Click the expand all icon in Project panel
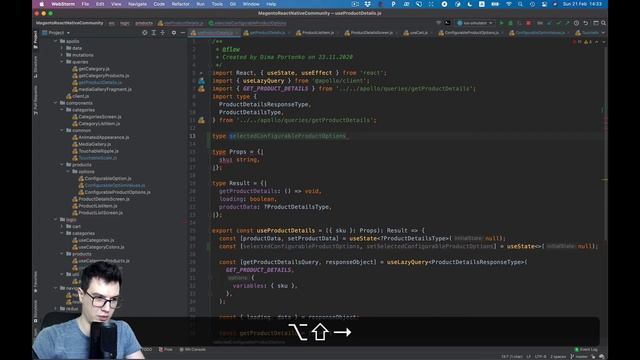This screenshot has height=360, width=640. click(154, 33)
